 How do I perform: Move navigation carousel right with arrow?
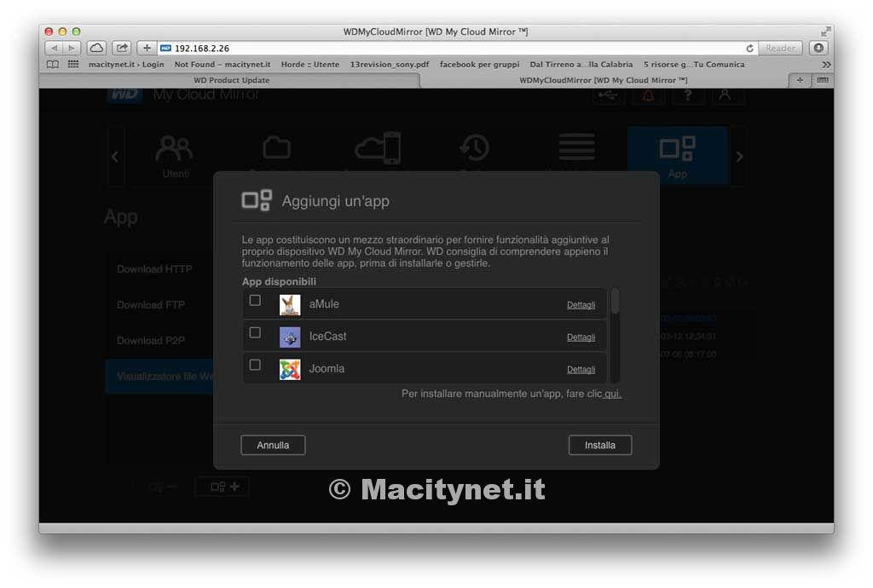(x=739, y=157)
